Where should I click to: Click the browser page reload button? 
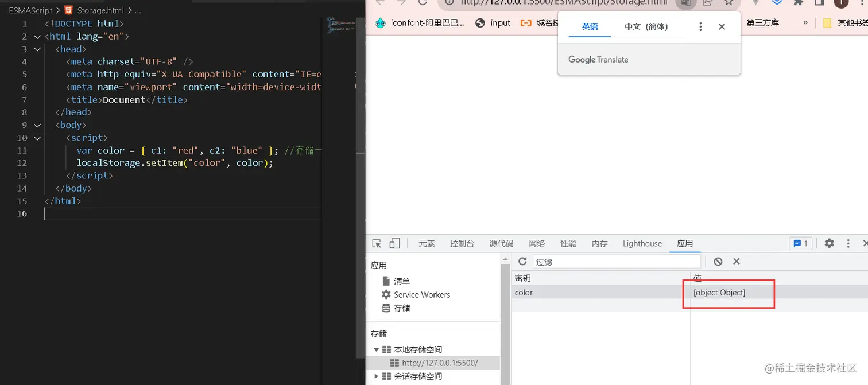(x=423, y=2)
